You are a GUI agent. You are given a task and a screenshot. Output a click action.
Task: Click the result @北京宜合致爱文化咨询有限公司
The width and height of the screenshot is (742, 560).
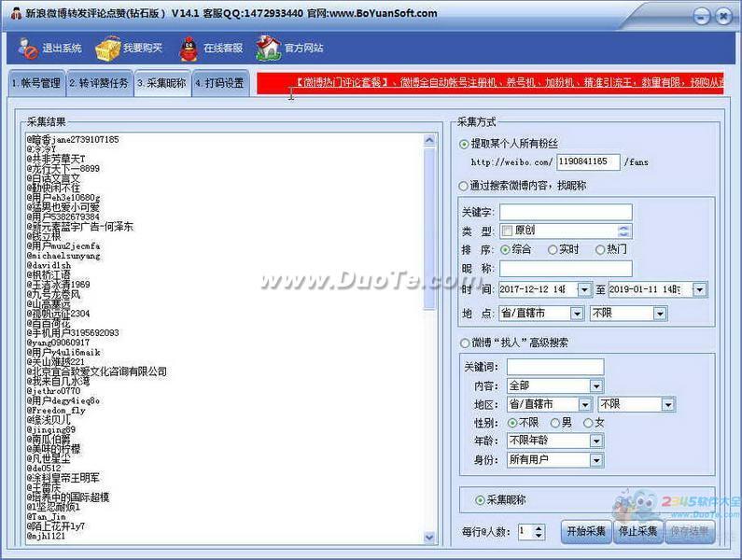[96, 372]
